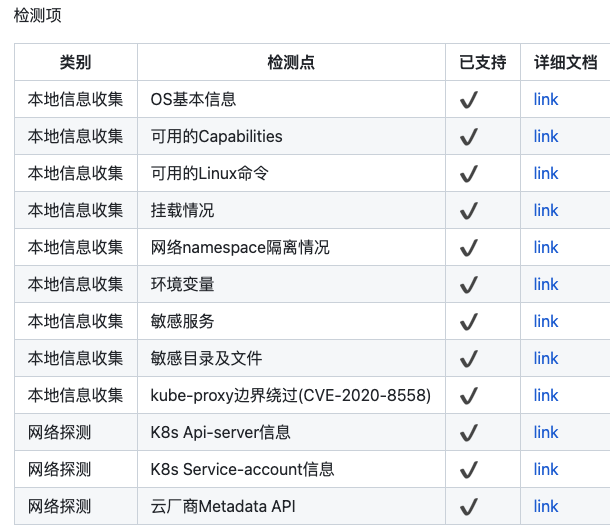This screenshot has height=528, width=610.
Task: Open the link for 可用的Capabilities row
Action: (545, 136)
